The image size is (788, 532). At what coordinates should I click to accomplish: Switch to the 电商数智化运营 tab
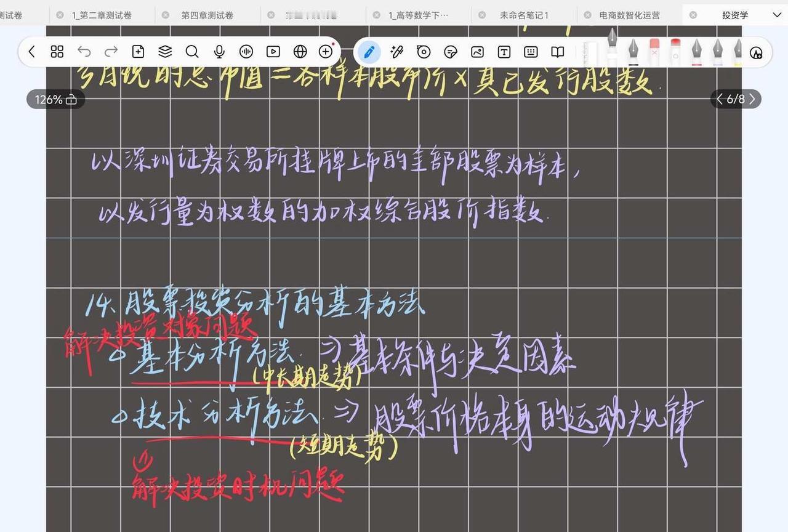point(630,15)
